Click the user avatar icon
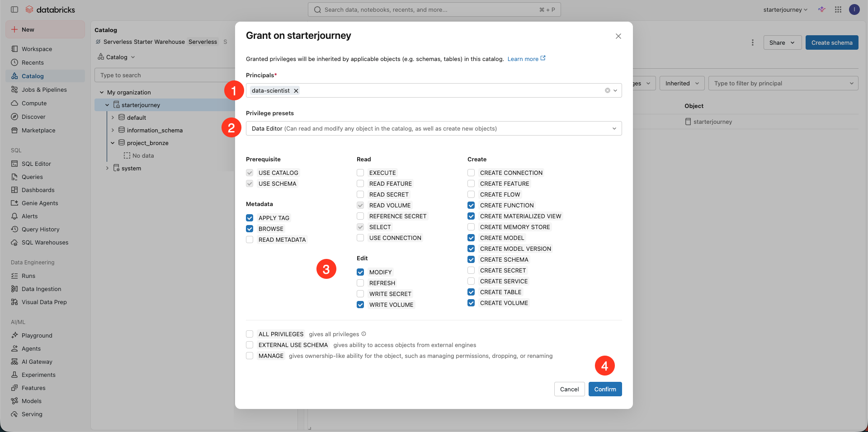Image resolution: width=868 pixels, height=432 pixels. (x=854, y=9)
